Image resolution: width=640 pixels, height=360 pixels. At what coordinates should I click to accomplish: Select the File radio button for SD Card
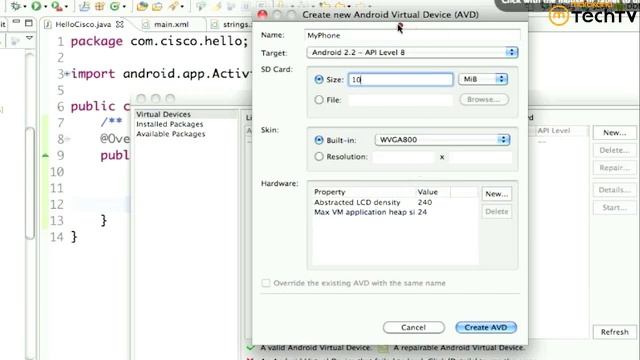319,100
